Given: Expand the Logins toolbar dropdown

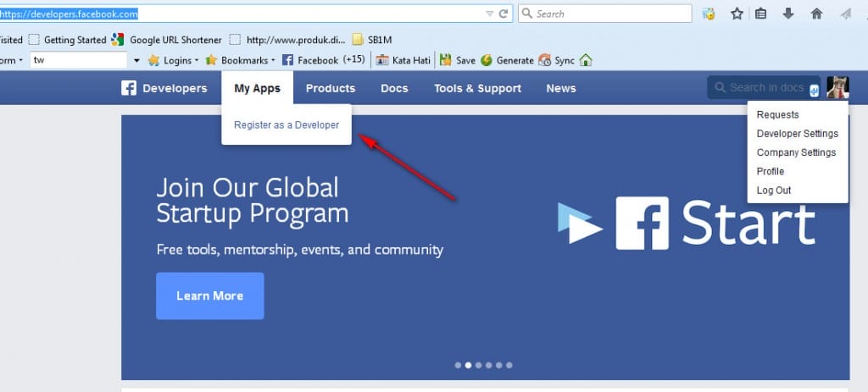Looking at the screenshot, I should 173,60.
